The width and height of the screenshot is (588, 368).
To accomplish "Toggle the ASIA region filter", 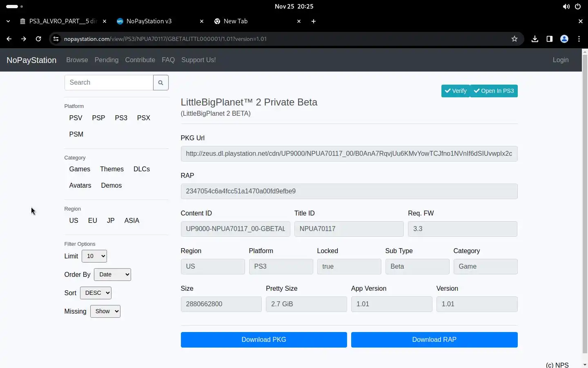I will (132, 220).
